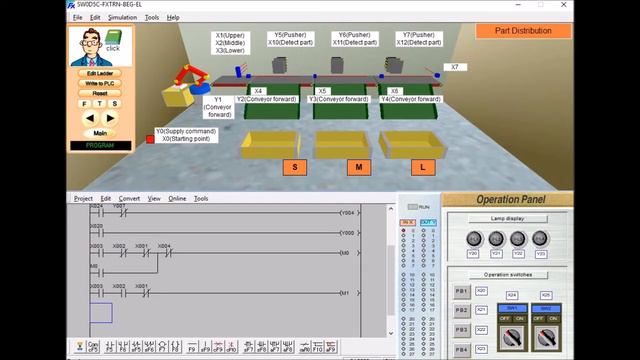
Task: Select the Y004 output coil
Action: (350, 213)
